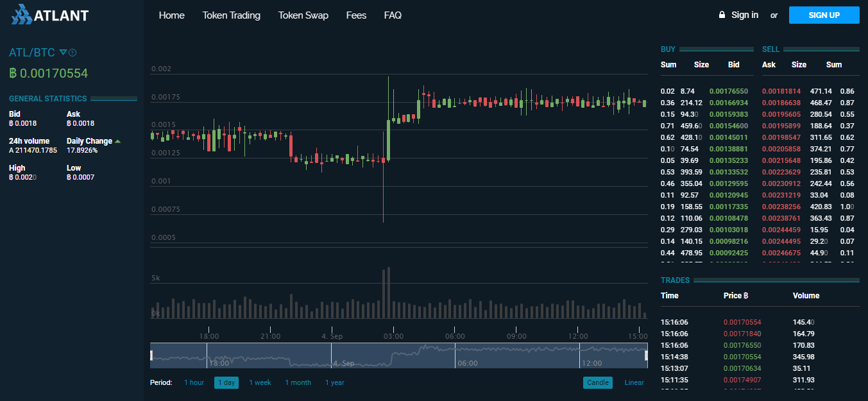This screenshot has height=401, width=868.
Task: Expand the ATL/BTC pair dropdown
Action: click(63, 52)
